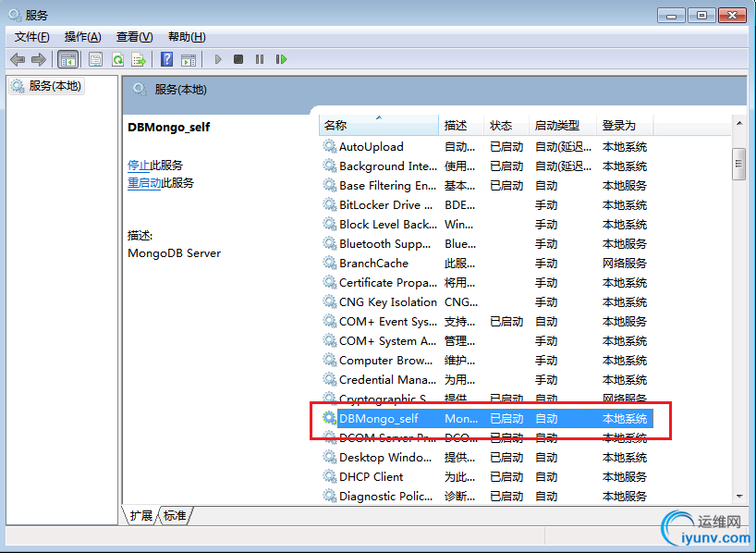Open the 帮助(H) menu
The image size is (756, 553).
187,37
